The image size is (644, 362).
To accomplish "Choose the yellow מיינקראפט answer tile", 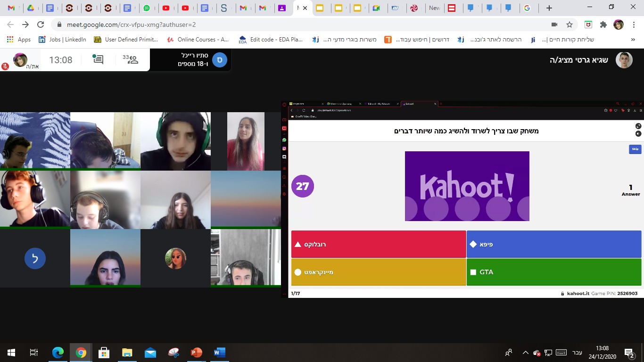I will coord(379,272).
